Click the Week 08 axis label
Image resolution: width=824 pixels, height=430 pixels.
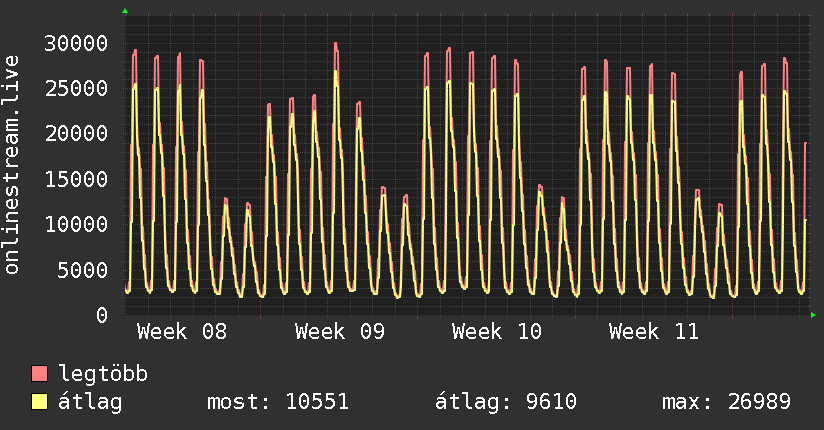tap(182, 332)
